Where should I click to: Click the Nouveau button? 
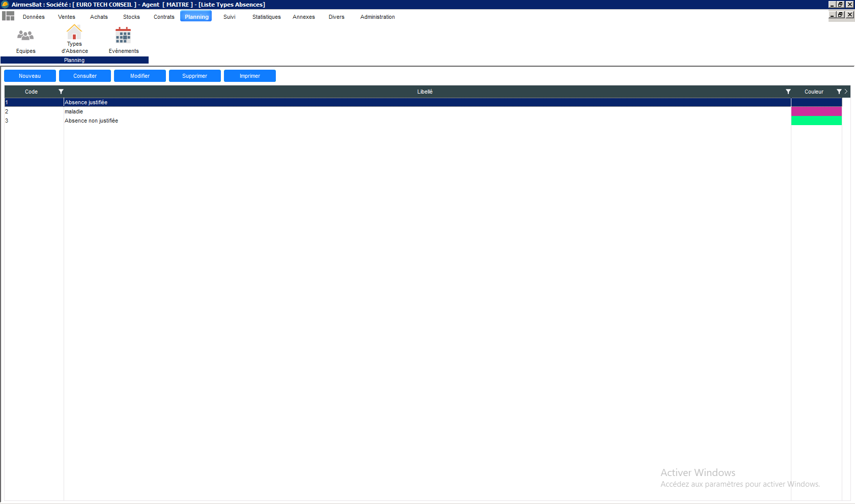tap(30, 76)
